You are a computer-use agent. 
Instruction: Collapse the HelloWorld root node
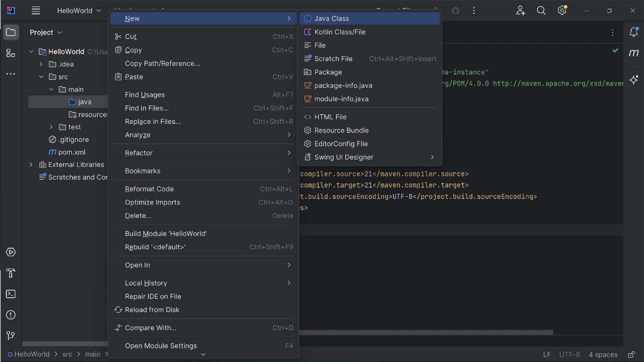[x=31, y=51]
